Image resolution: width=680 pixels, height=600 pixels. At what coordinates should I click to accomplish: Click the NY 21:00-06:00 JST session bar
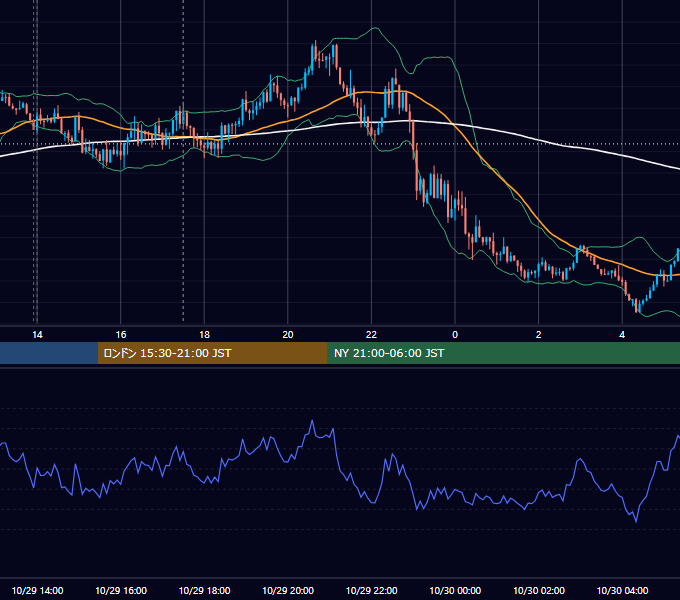pos(503,353)
